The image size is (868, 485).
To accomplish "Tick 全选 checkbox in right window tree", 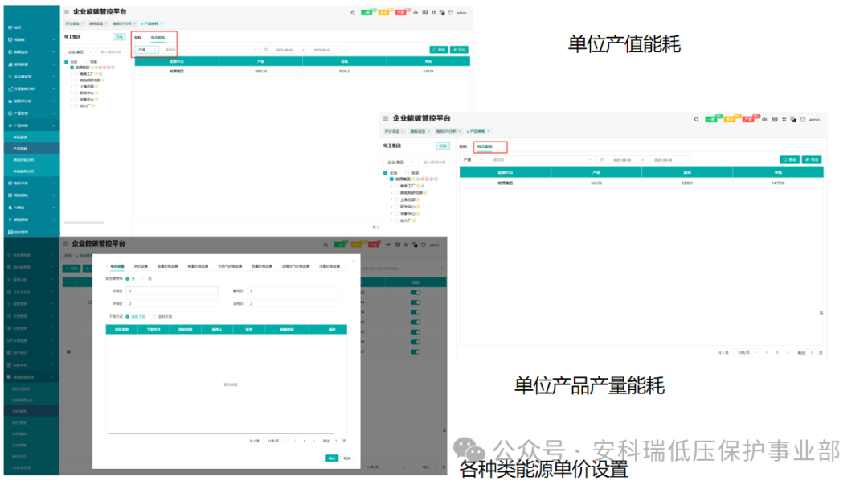I will (x=385, y=173).
